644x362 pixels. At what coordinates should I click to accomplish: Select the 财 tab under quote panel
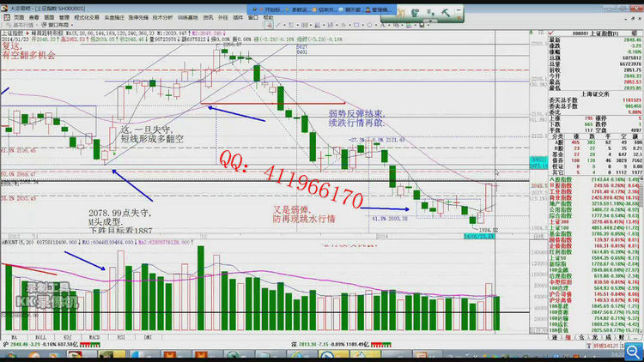[622, 337]
